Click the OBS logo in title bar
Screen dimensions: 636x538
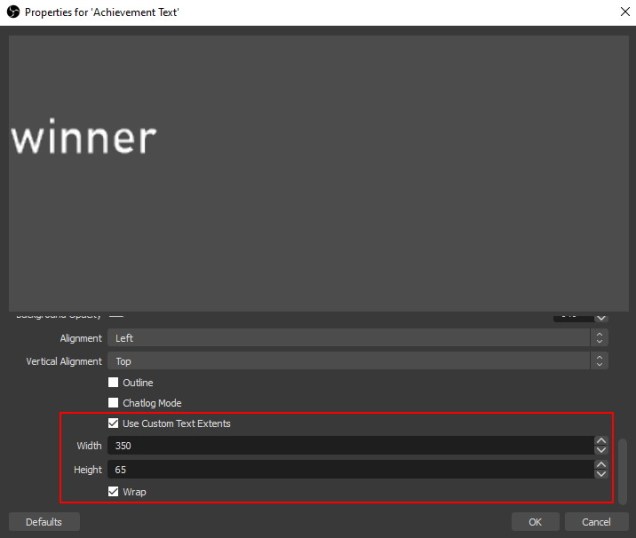pos(13,11)
